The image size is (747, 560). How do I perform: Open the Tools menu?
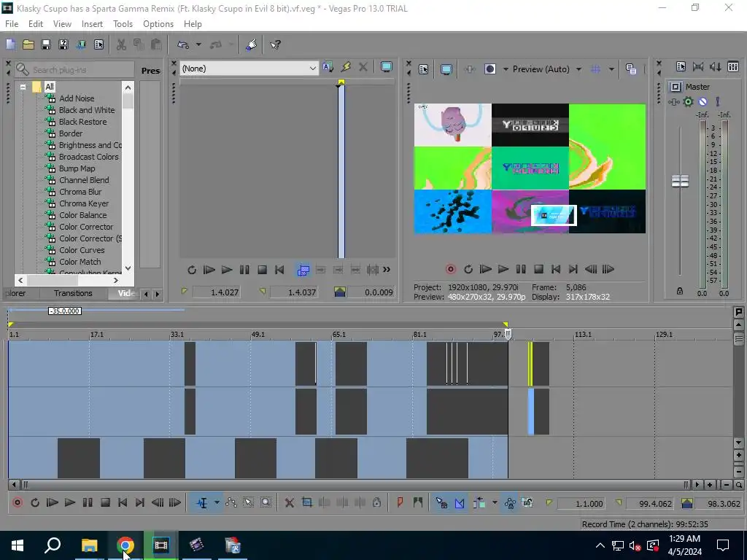123,24
